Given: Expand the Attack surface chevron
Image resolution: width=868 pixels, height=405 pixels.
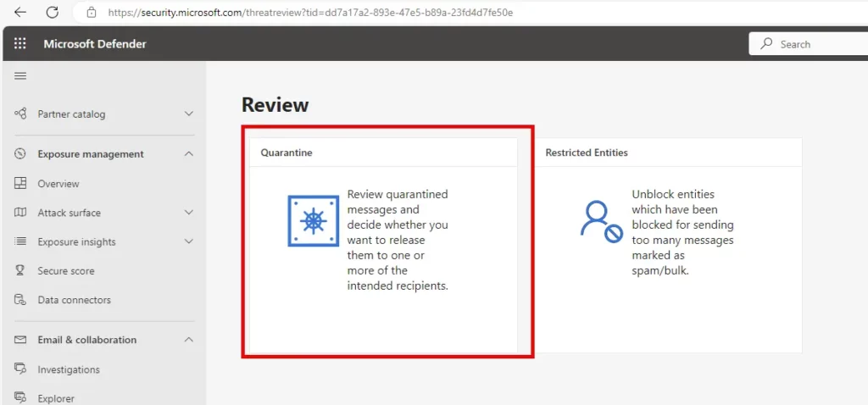Looking at the screenshot, I should click(x=189, y=213).
